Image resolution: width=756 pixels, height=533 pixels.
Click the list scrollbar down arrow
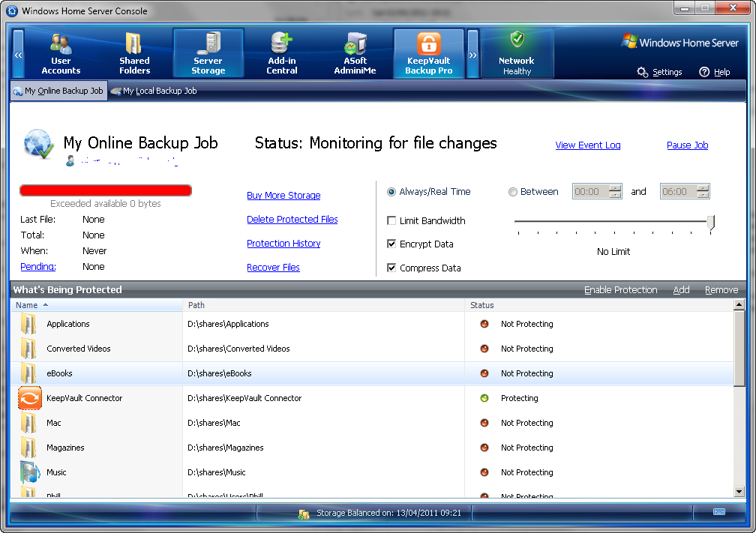click(x=739, y=492)
